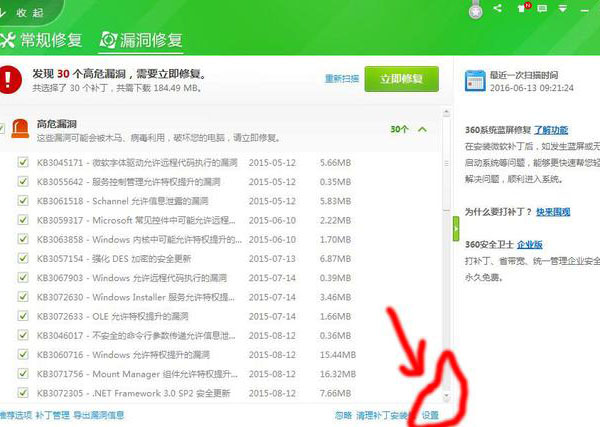Open the feedback message icon
Screen dimensions: 600x427
(542, 8)
